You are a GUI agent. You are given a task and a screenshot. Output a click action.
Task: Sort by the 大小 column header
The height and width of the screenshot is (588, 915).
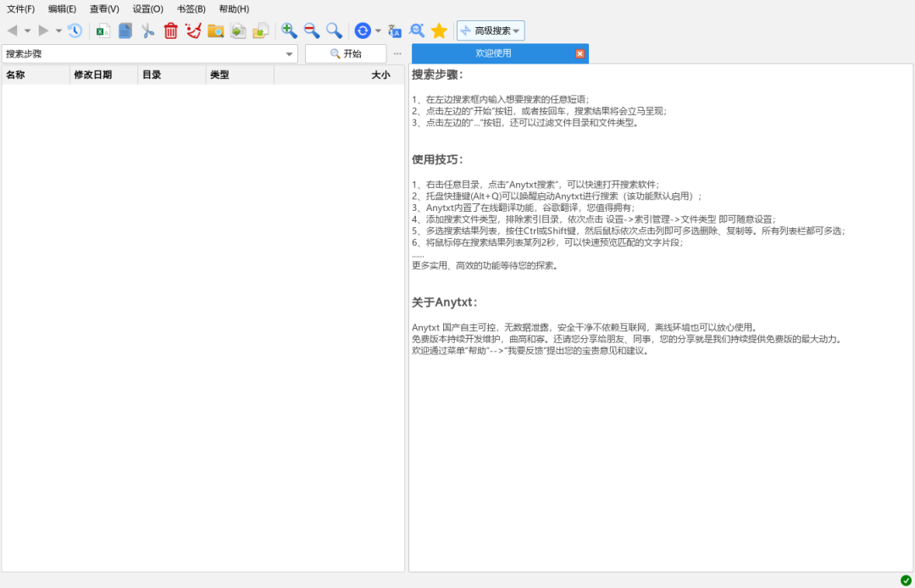tap(339, 75)
